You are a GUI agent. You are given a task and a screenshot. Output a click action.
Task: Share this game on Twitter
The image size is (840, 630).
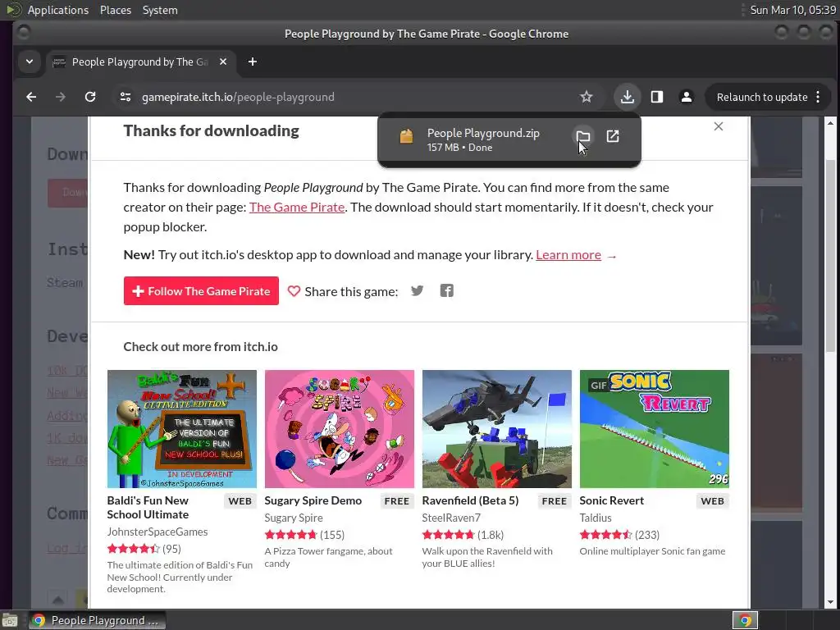(417, 291)
